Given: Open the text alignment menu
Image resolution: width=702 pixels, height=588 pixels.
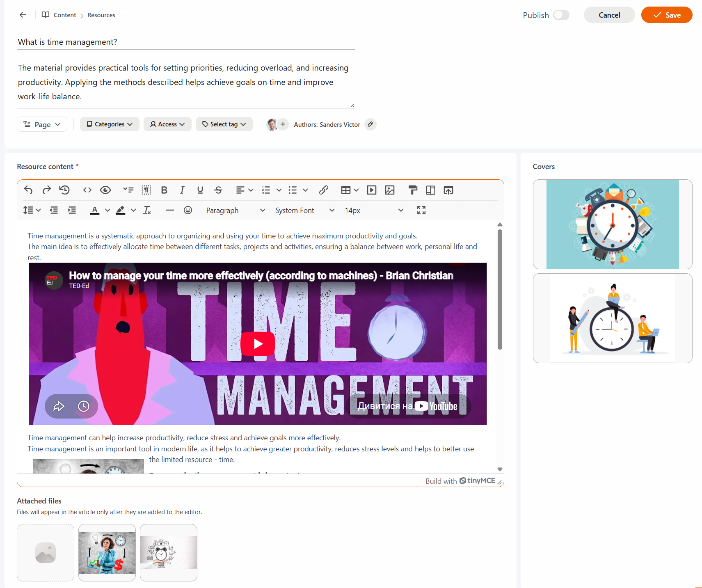Looking at the screenshot, I should pos(245,190).
